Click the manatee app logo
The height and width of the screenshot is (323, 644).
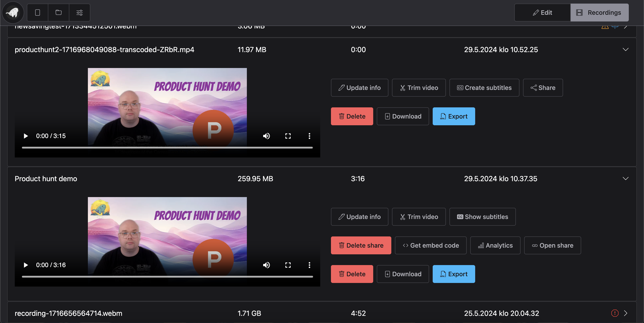point(13,13)
